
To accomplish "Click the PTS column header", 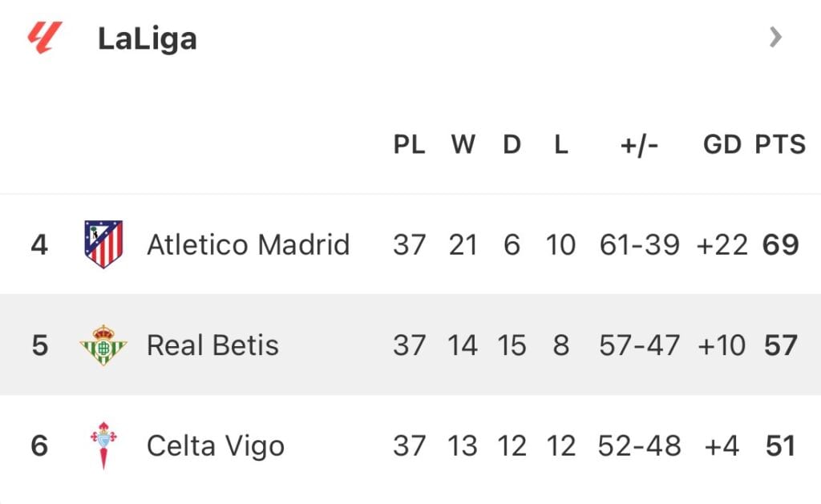I will pyautogui.click(x=779, y=144).
